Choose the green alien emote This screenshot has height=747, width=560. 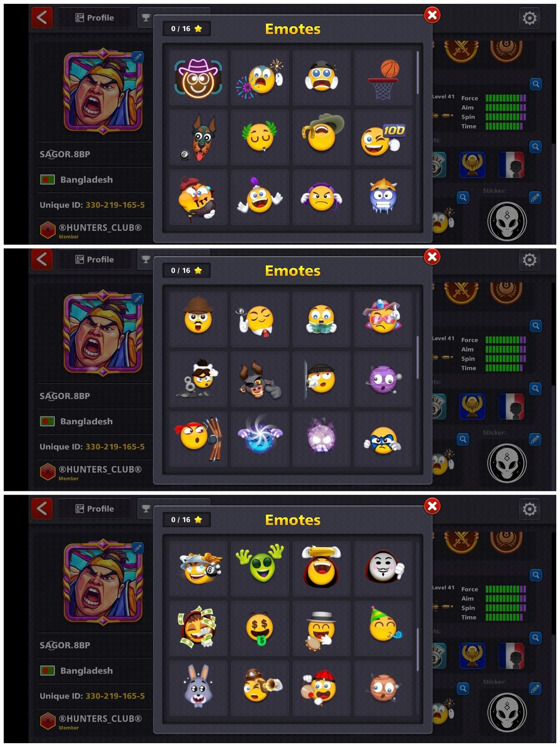(x=260, y=569)
